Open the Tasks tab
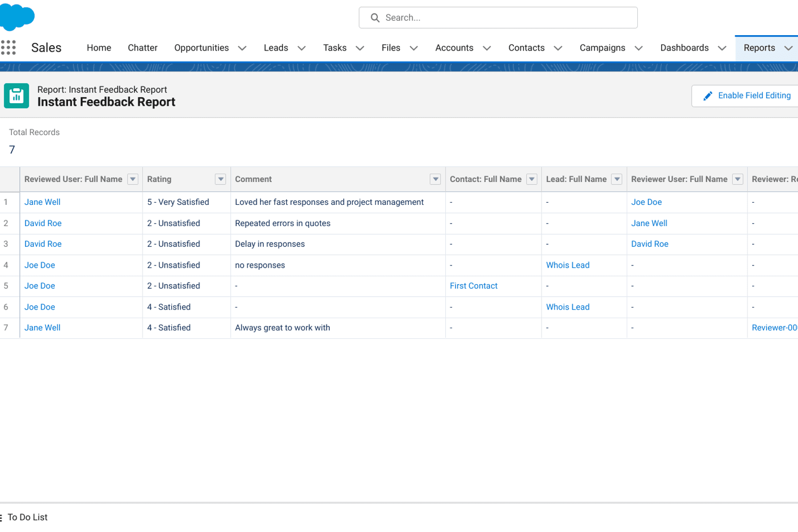 335,48
